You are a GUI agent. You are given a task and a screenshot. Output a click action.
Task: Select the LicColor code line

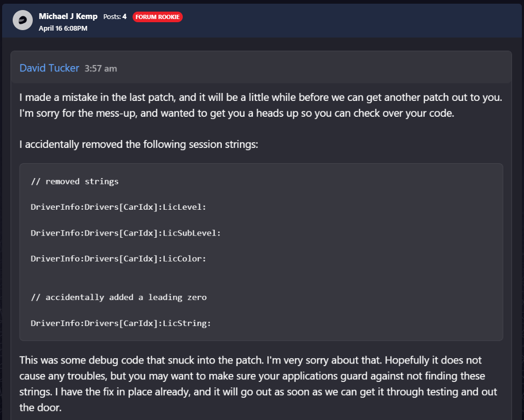click(x=118, y=259)
